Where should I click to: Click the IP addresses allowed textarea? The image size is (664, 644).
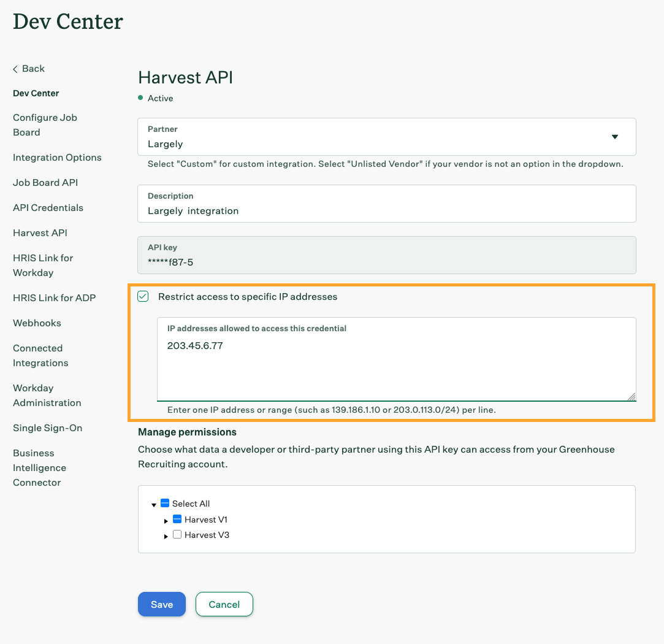pyautogui.click(x=395, y=368)
